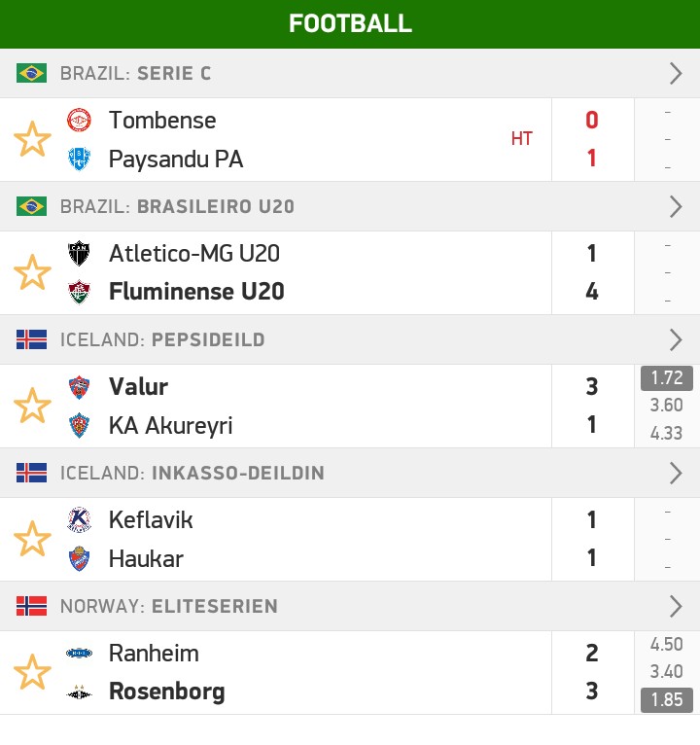This screenshot has width=700, height=745.
Task: Click the Paysandu PA team logo
Action: pos(79,159)
